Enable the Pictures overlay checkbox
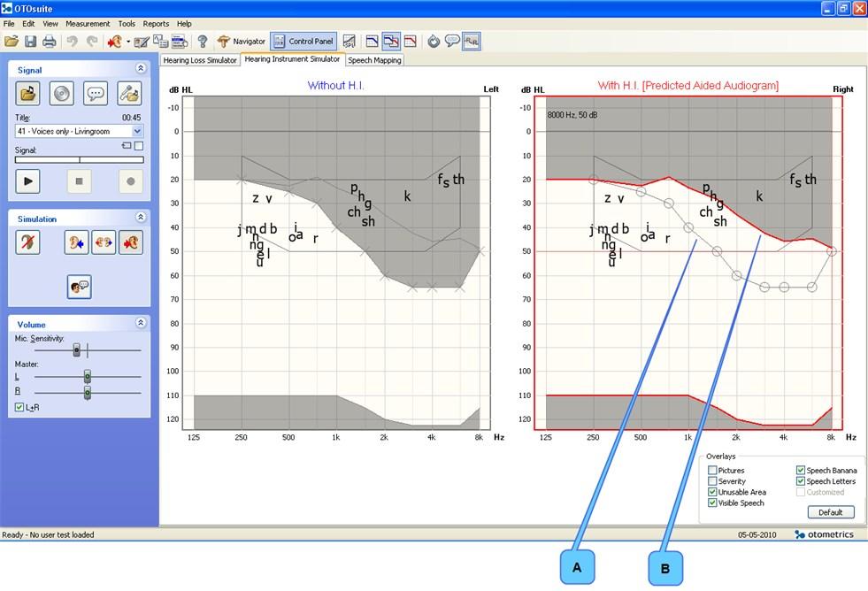The height and width of the screenshot is (591, 868). tap(712, 471)
